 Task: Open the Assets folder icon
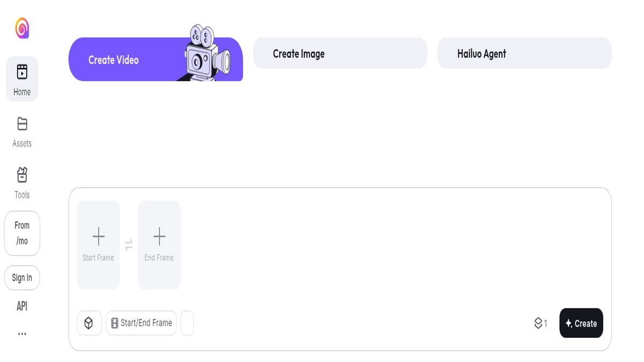click(22, 124)
